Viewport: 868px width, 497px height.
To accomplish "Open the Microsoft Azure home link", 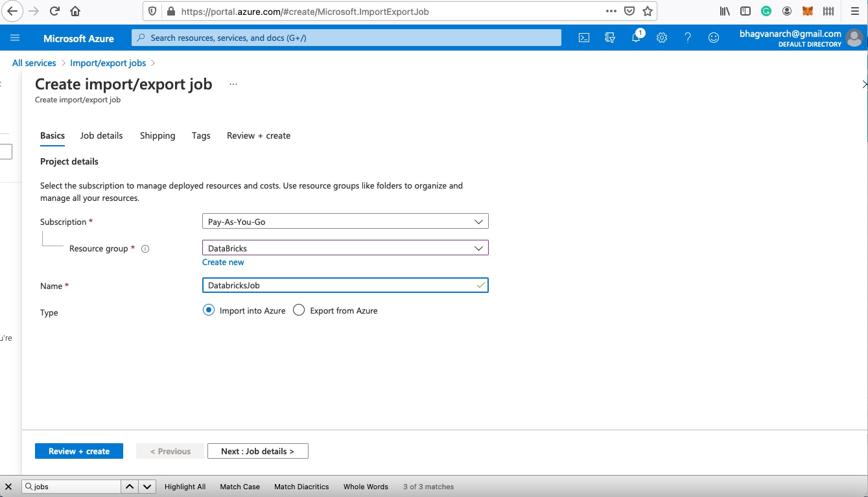I will point(78,38).
